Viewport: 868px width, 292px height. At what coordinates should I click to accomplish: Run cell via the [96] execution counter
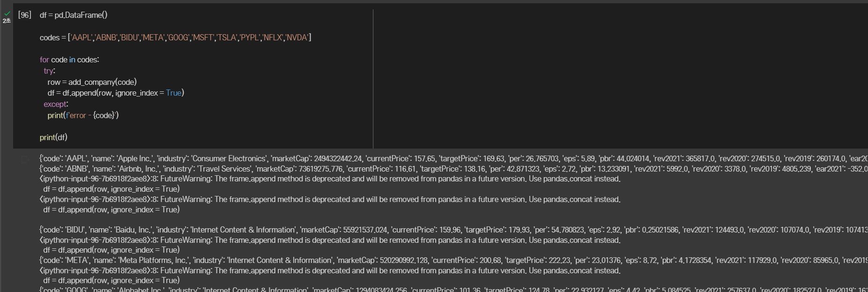(24, 15)
